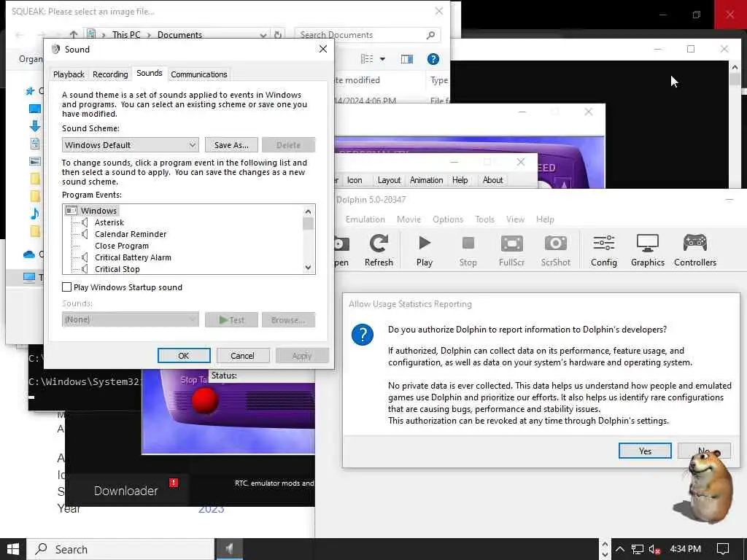This screenshot has width=747, height=560.
Task: Click Documents in the address breadcrumb
Action: (x=179, y=35)
